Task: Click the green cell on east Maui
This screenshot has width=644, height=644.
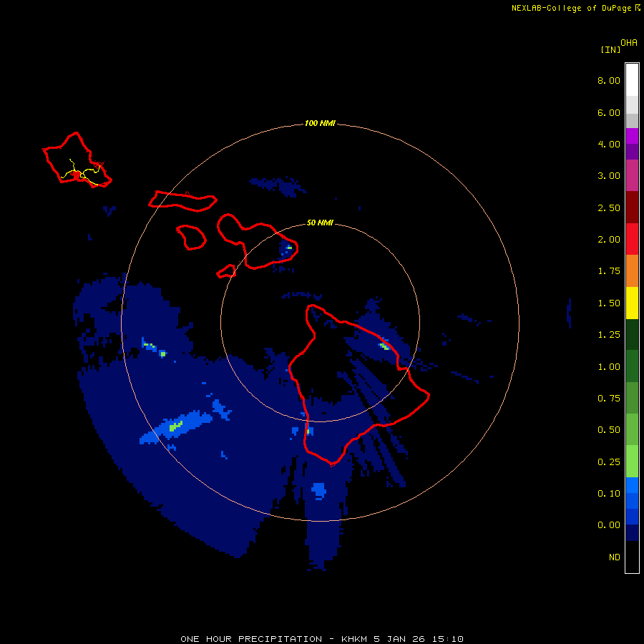Action: tap(290, 248)
